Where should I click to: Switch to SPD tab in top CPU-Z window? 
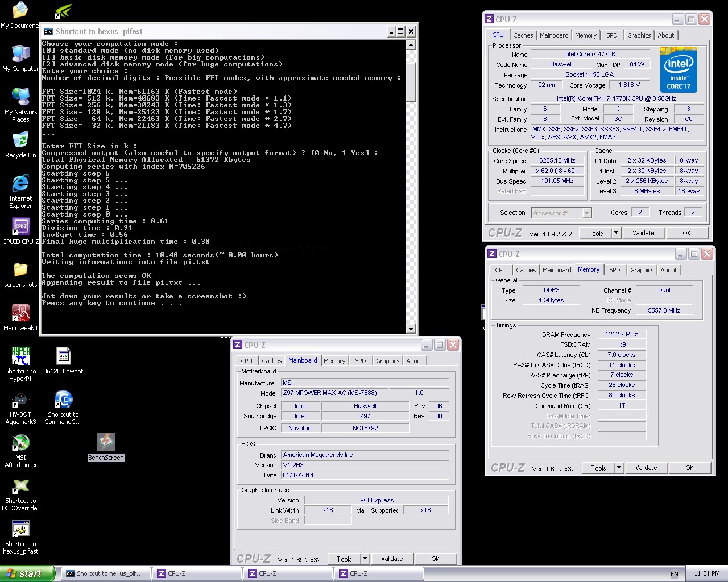(611, 35)
